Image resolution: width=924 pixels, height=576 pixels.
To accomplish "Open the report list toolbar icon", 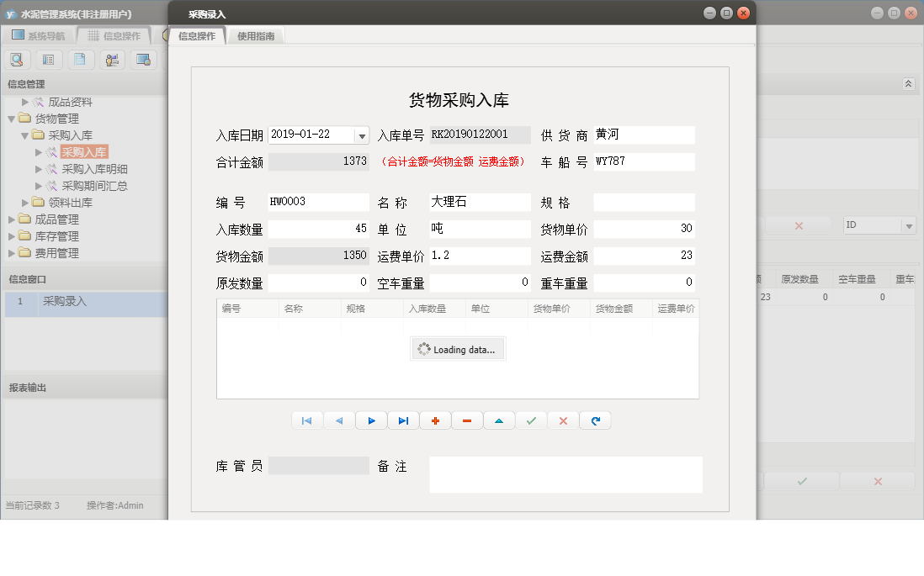I will 49,60.
